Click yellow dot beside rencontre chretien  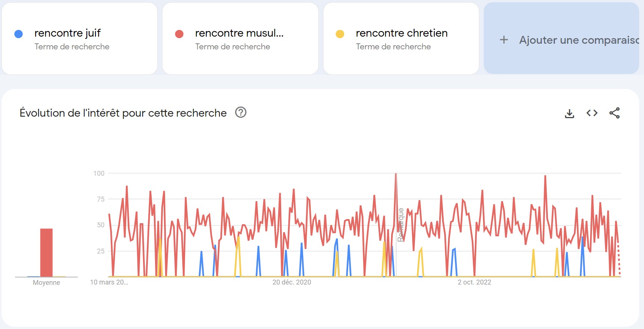click(340, 34)
